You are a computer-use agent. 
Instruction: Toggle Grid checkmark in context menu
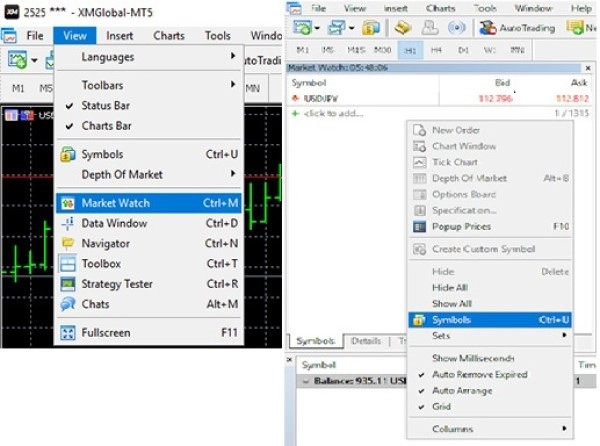pyautogui.click(x=421, y=407)
